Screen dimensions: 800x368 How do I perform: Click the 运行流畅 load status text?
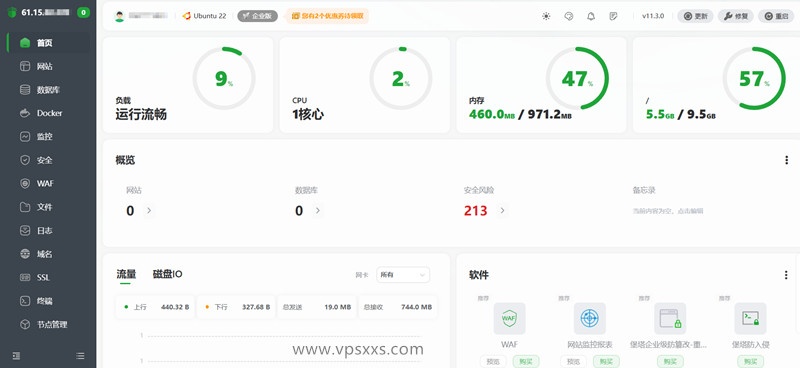141,114
